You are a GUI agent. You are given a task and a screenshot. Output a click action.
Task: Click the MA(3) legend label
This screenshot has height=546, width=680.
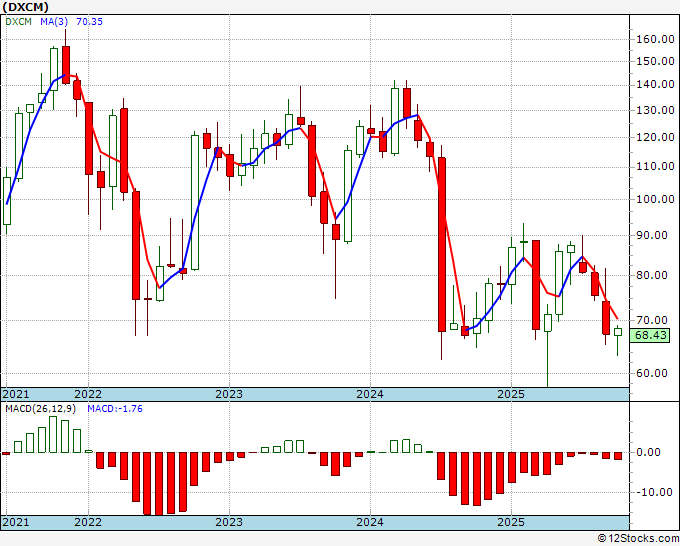click(x=54, y=21)
